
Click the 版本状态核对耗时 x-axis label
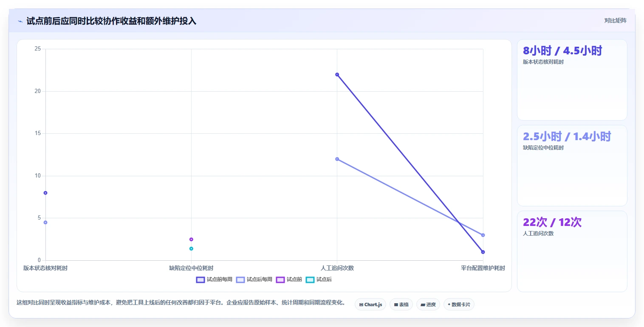(45, 268)
